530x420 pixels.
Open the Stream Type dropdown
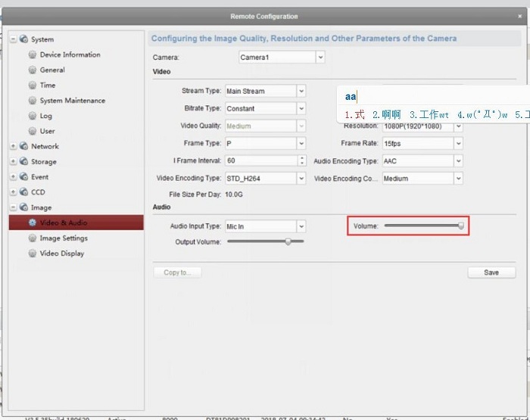pyautogui.click(x=301, y=91)
